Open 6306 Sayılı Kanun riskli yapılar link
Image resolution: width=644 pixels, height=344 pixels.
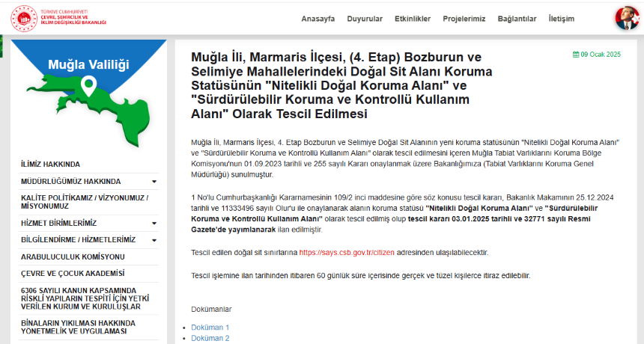coord(85,298)
